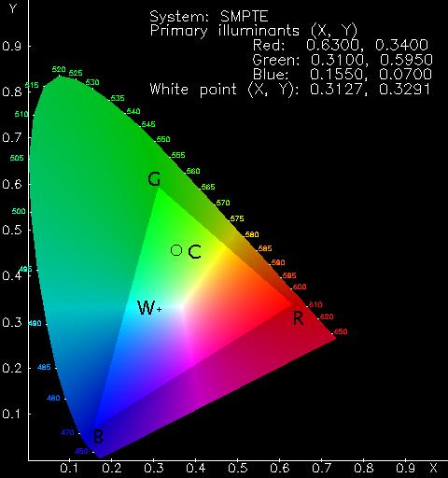Click the 'Blue: 0.1550, 0.0700' line
Viewport: 448px width, 478px height.
coord(343,74)
